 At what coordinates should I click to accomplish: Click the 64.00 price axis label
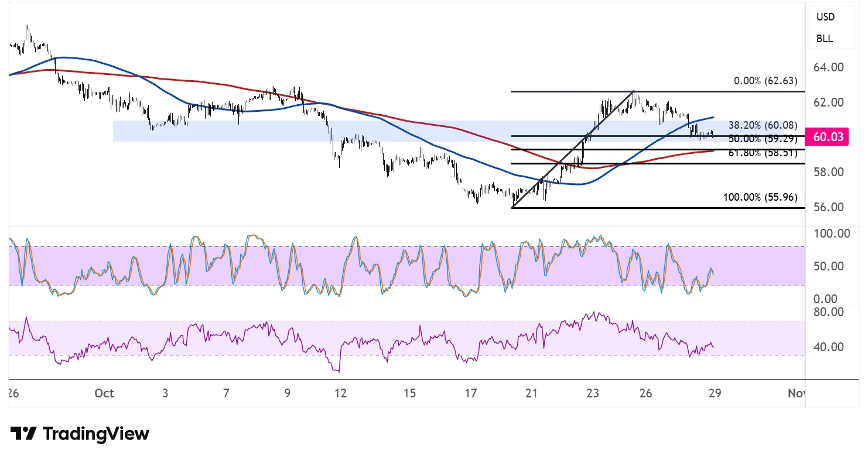(829, 67)
